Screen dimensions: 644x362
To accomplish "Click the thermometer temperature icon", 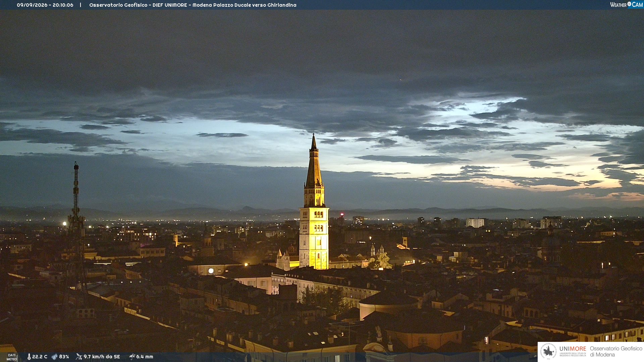I will pos(29,357).
